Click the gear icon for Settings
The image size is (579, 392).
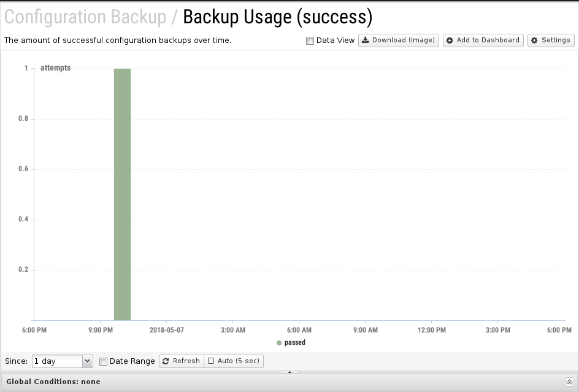click(534, 40)
